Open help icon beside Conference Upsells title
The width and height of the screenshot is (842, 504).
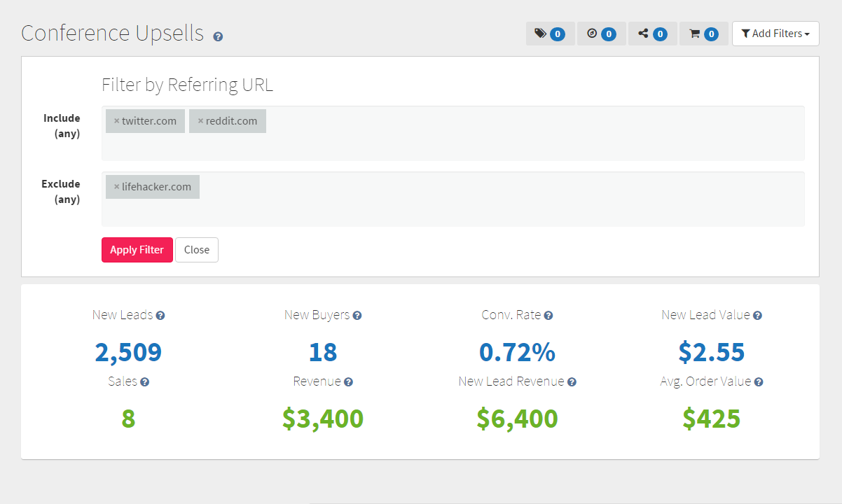[x=218, y=36]
